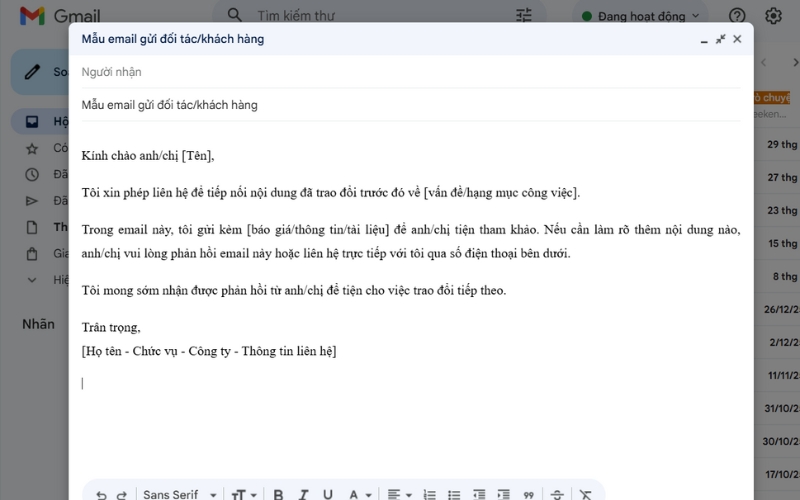Decrease the paragraph indent
This screenshot has height=500, width=800.
click(479, 494)
